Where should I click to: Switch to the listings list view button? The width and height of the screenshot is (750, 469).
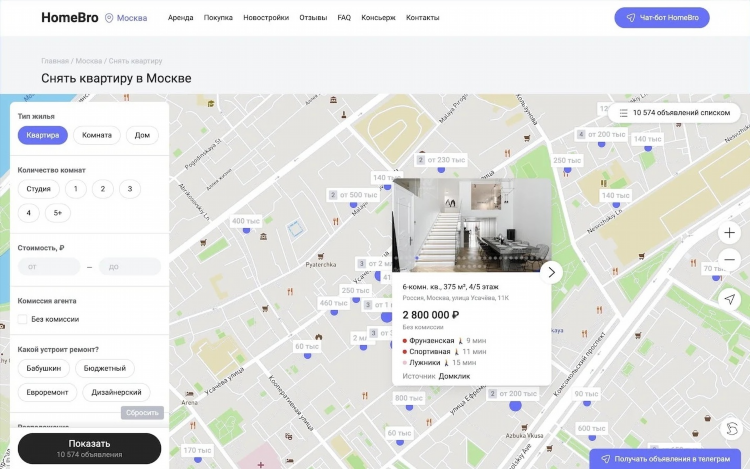coord(674,113)
